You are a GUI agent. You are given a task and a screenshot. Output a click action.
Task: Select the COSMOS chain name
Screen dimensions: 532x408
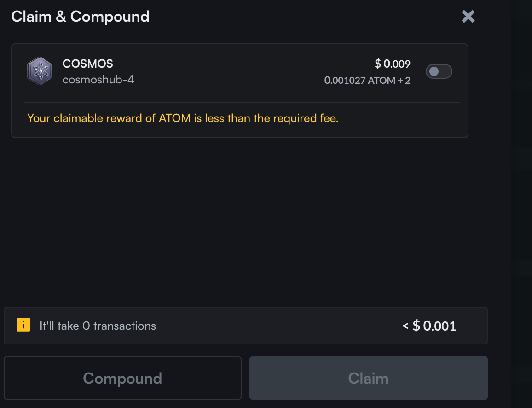(x=87, y=64)
